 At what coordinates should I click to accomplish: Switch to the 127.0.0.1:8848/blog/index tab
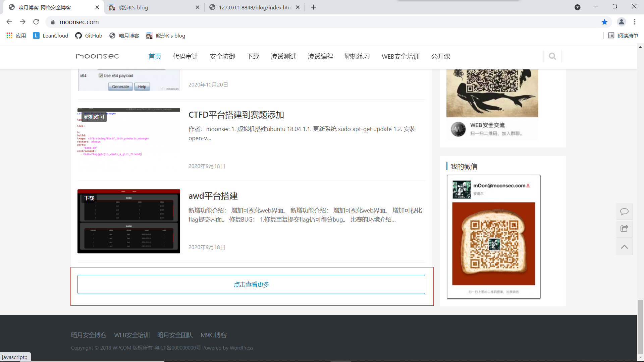point(254,7)
